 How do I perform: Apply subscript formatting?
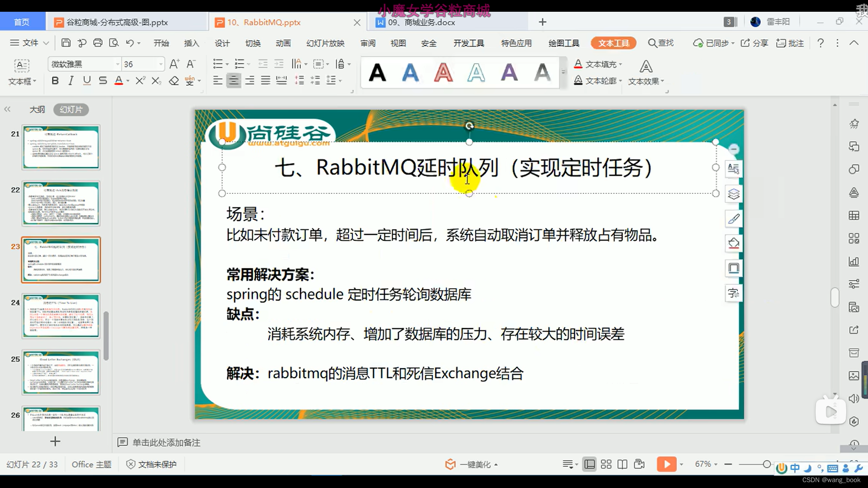156,81
